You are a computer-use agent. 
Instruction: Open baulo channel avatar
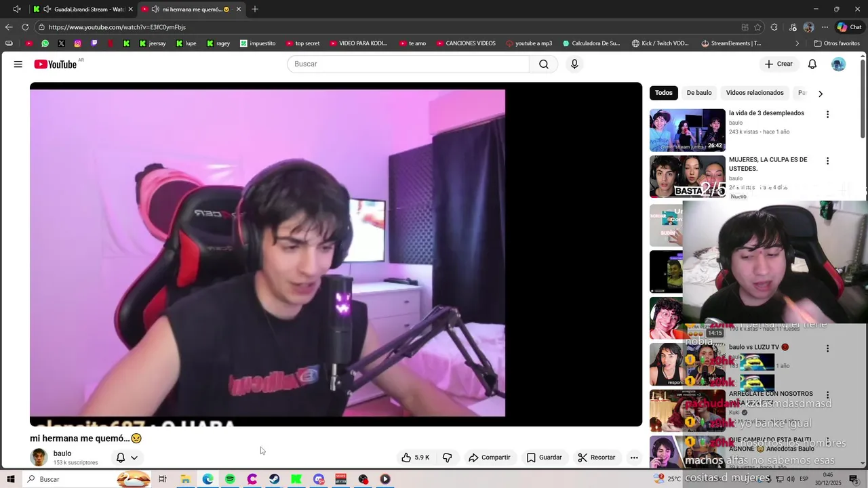pyautogui.click(x=39, y=457)
